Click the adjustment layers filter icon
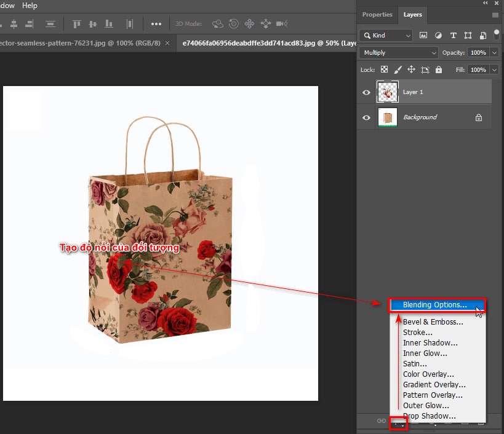The width and height of the screenshot is (504, 434). [x=439, y=36]
